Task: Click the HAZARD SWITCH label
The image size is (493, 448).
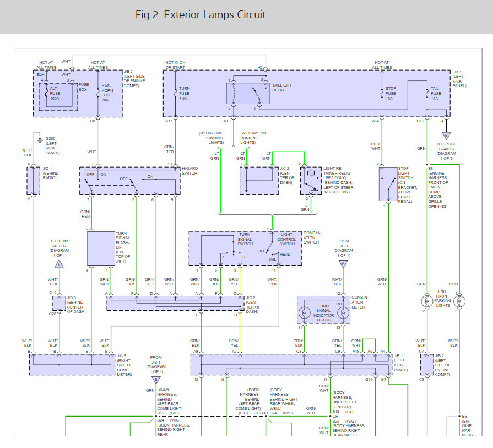Action: [x=189, y=171]
